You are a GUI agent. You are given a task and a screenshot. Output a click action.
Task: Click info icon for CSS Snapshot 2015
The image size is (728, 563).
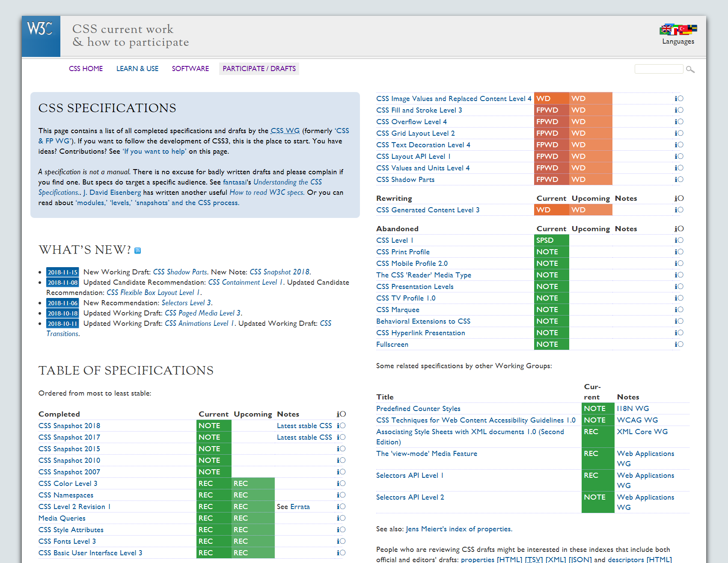tap(341, 449)
